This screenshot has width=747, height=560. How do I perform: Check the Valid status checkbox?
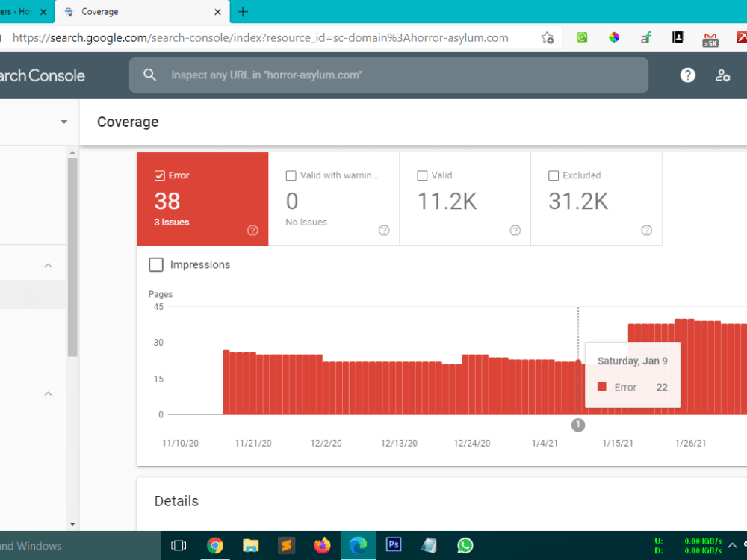[422, 175]
